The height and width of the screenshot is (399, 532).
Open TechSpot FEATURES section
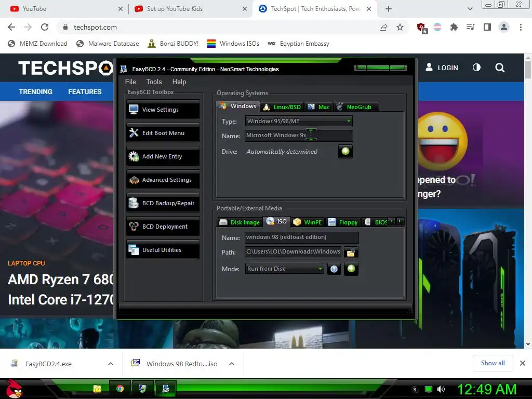coord(85,91)
